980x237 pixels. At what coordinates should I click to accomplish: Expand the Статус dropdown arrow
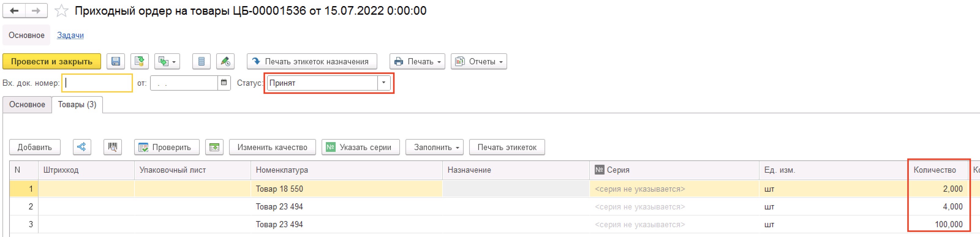pyautogui.click(x=383, y=83)
